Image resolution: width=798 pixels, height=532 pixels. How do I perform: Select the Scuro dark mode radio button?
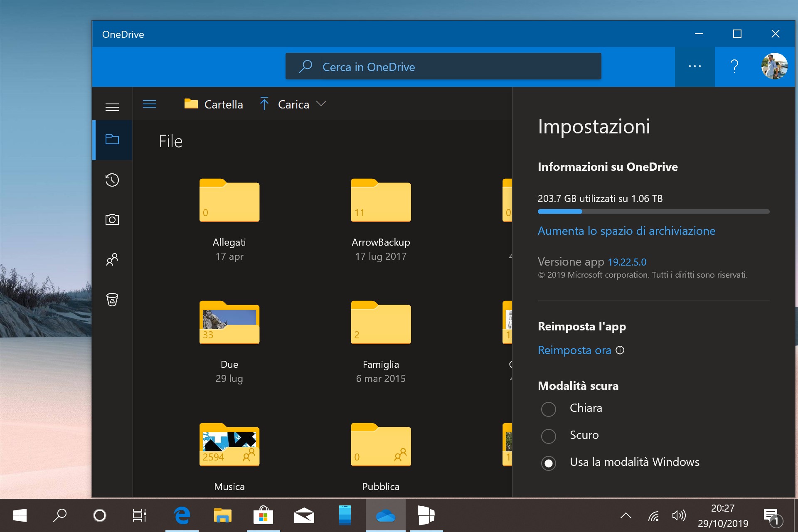pyautogui.click(x=549, y=436)
